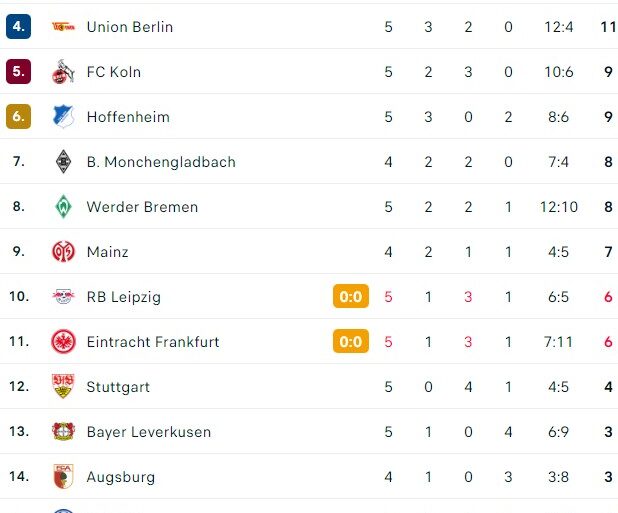The image size is (618, 513).
Task: Click the Werder Bremen diamond logo
Action: 63,207
